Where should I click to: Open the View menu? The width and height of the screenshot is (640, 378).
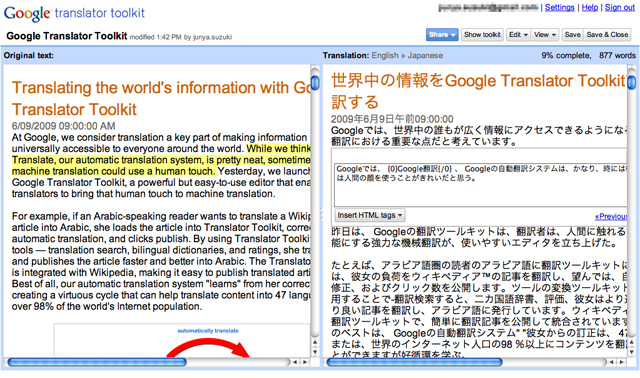tap(545, 35)
